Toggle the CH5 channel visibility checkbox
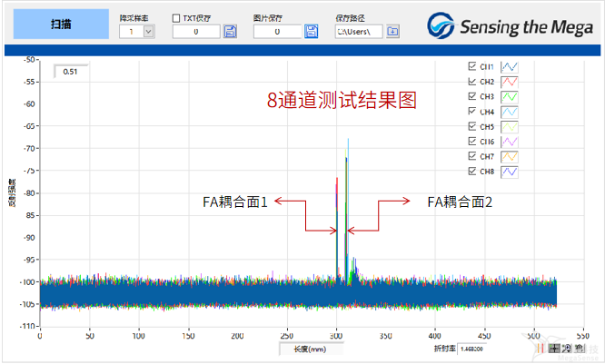The image size is (605, 364). [471, 126]
